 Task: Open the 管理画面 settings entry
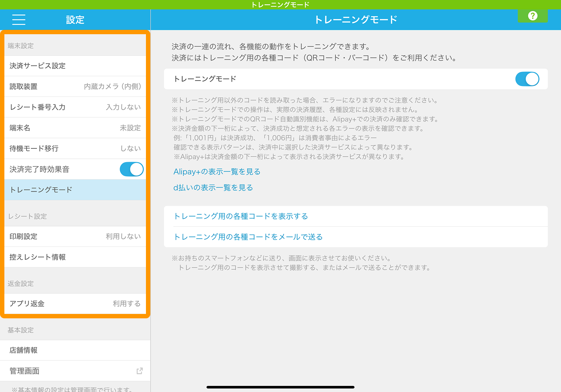(75, 371)
